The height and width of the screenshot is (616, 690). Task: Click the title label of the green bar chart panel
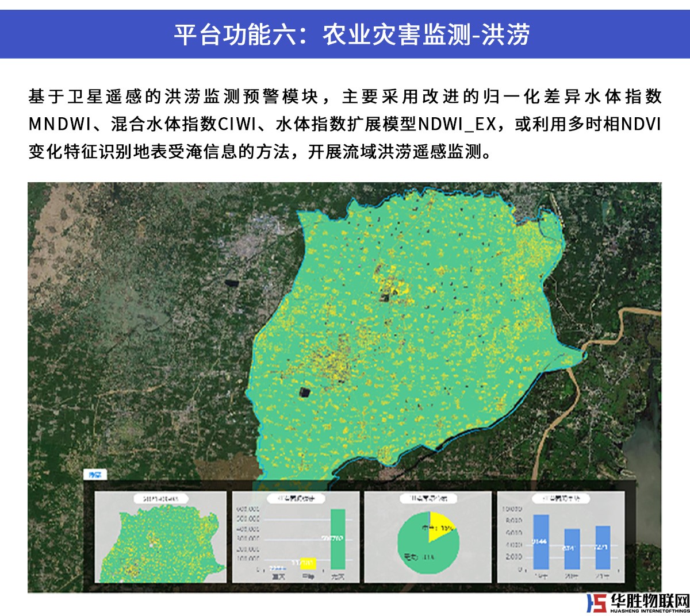pyautogui.click(x=296, y=498)
